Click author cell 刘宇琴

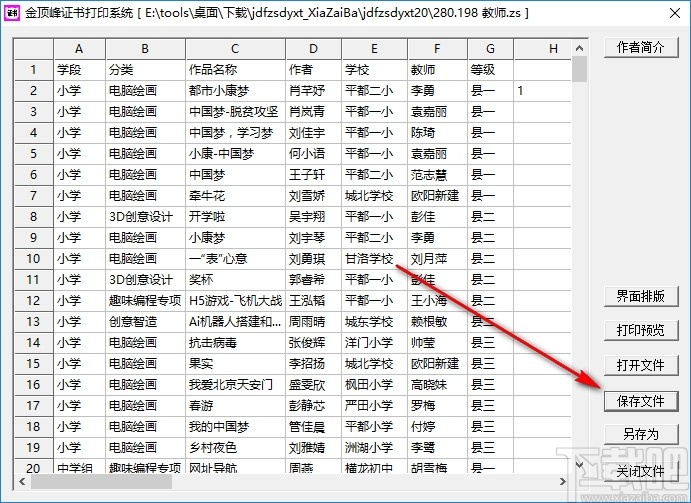(313, 238)
